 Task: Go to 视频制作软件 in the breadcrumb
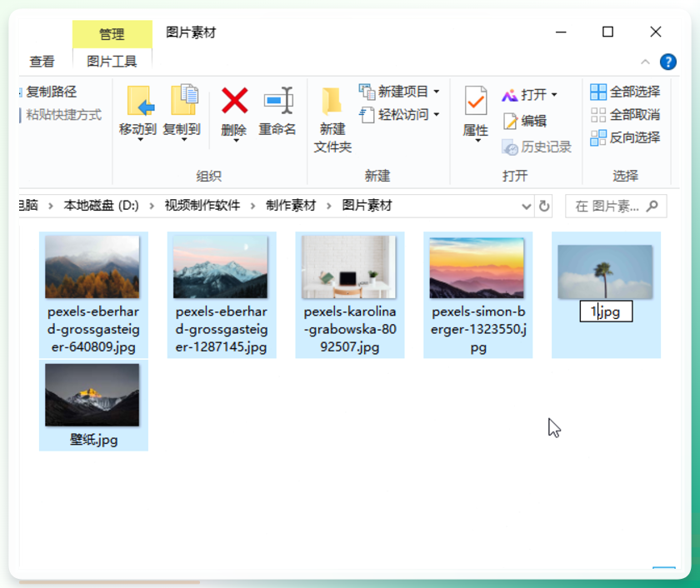click(x=202, y=206)
